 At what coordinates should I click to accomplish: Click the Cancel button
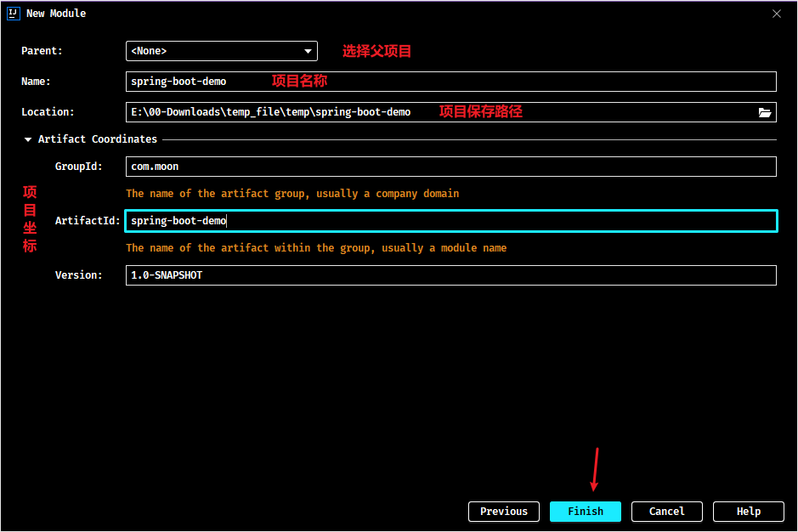[x=666, y=511]
